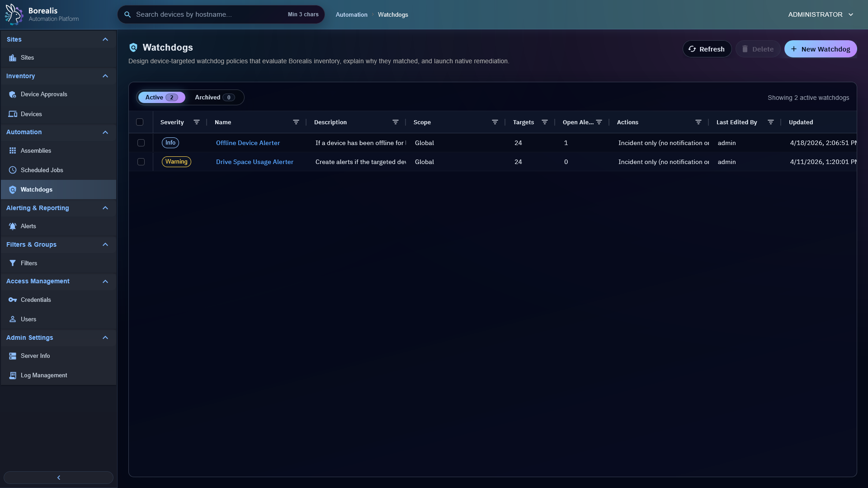This screenshot has width=868, height=488.
Task: Open Scope column filter icon
Action: [495, 122]
